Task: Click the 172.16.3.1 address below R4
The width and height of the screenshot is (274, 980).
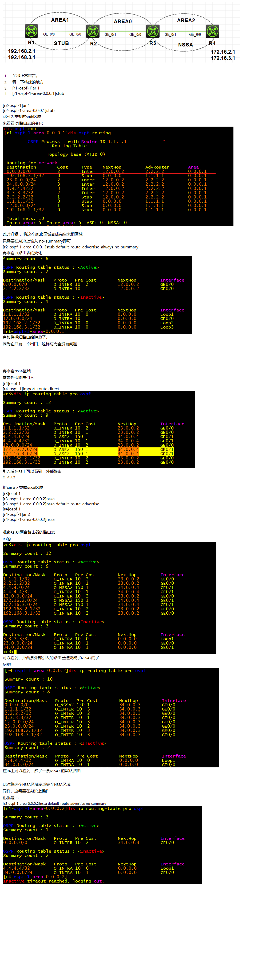Action: coord(223,58)
